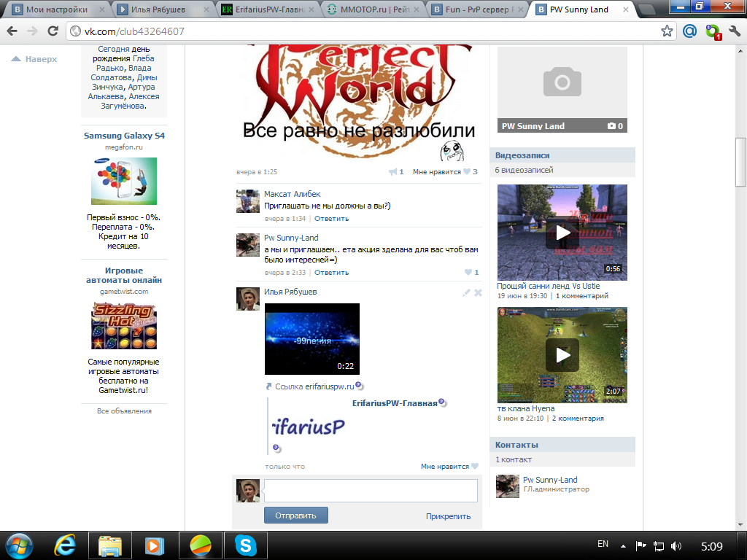Click the Samsung Galaxy ad image

(x=124, y=182)
